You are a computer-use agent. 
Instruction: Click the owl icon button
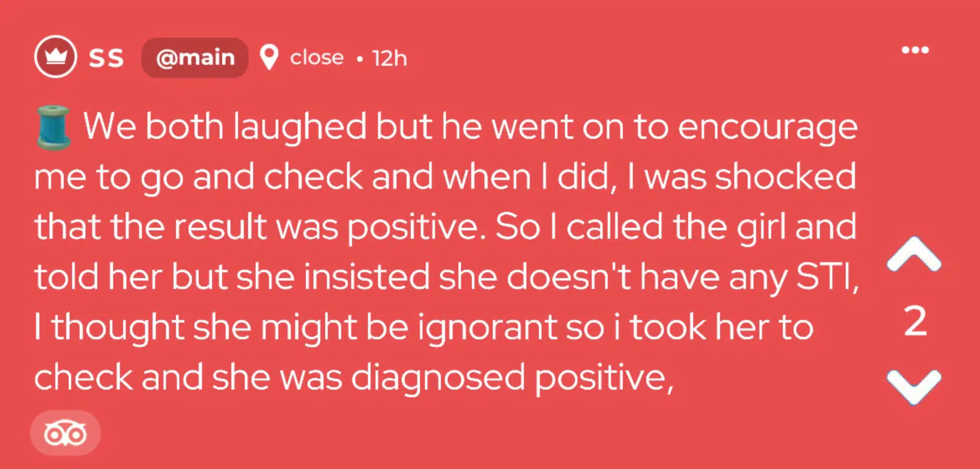66,434
